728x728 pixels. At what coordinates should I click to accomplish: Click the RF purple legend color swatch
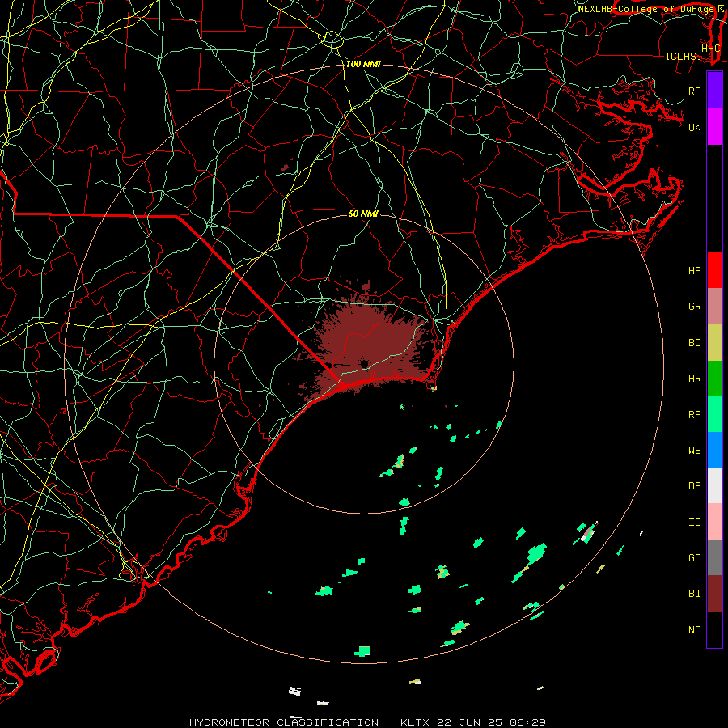[714, 91]
